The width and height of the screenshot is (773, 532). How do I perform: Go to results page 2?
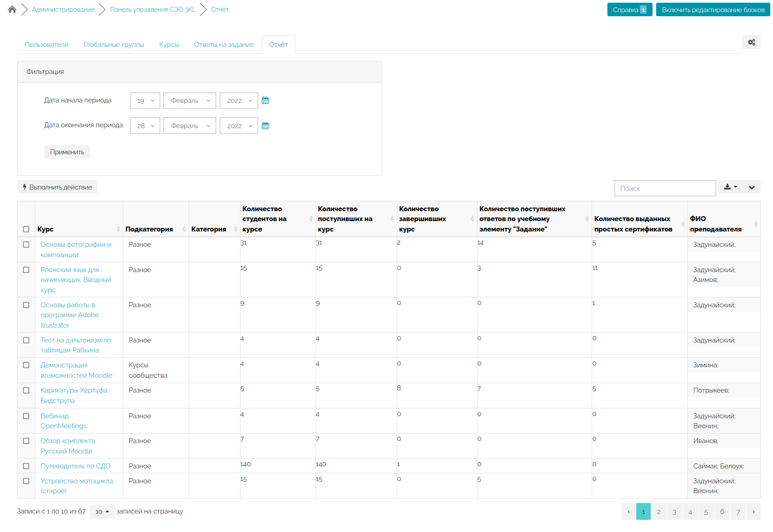click(x=659, y=512)
